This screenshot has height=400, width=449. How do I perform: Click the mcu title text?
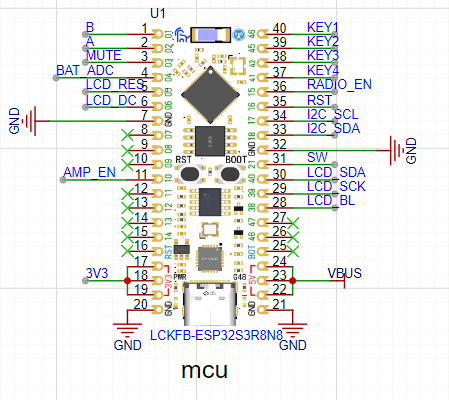click(204, 370)
